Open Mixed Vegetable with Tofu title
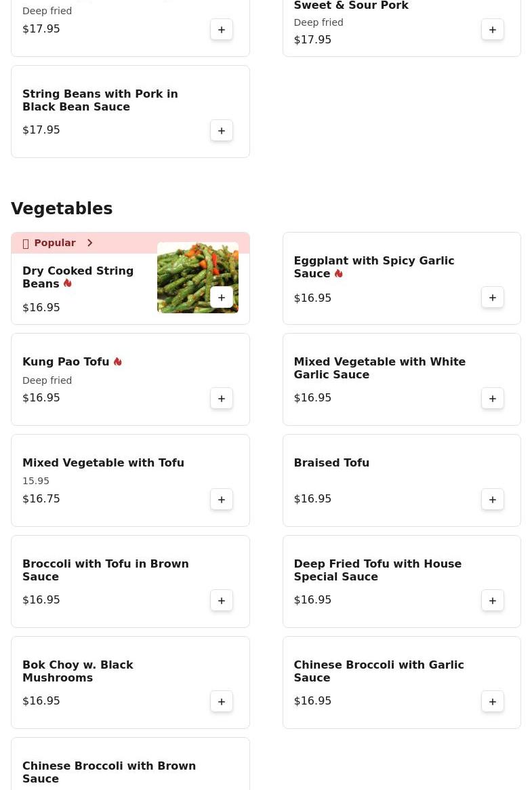This screenshot has width=532, height=790. 103,462
